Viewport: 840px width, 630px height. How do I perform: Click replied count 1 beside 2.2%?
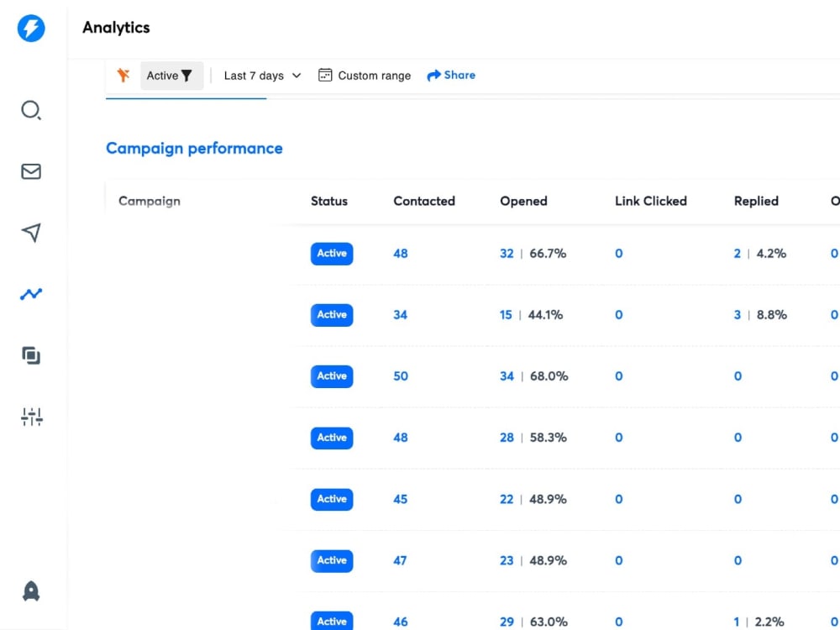click(737, 622)
